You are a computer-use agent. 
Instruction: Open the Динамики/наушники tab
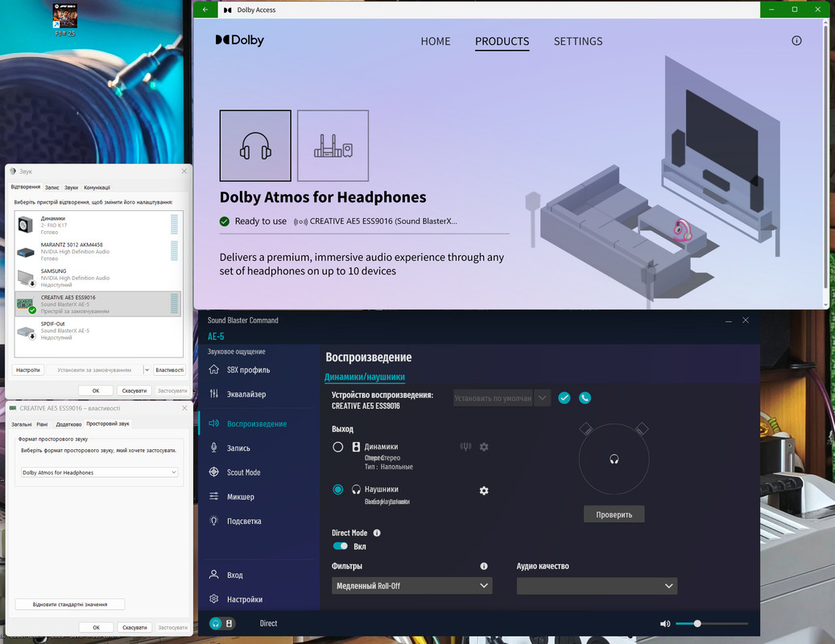coord(364,376)
